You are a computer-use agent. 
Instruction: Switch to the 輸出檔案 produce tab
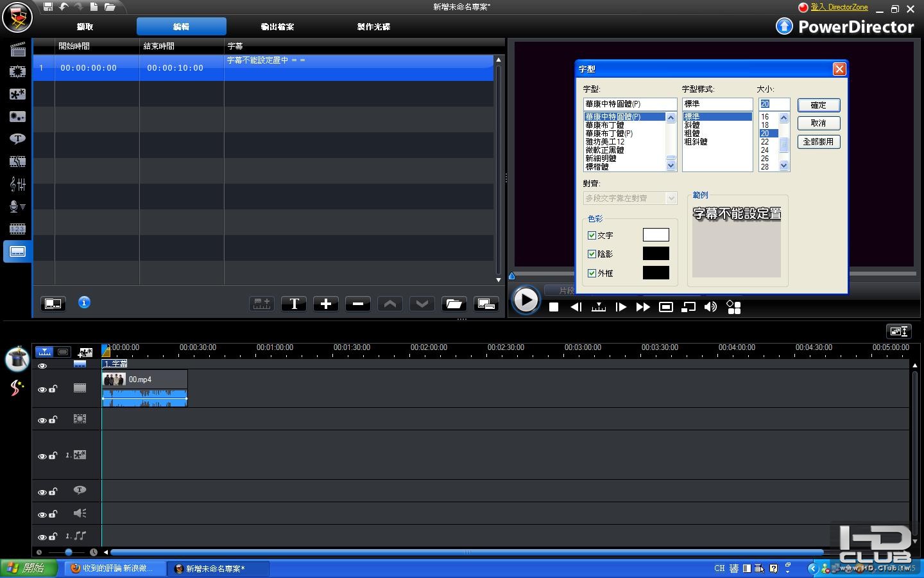(x=277, y=26)
